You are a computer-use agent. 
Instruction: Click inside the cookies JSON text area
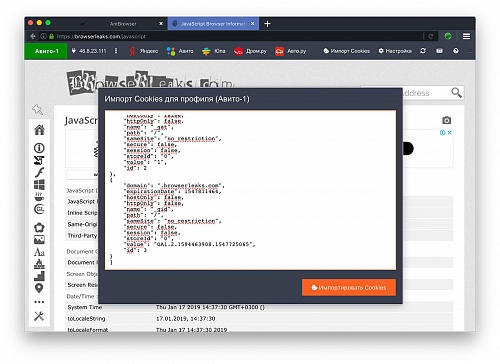pyautogui.click(x=250, y=190)
